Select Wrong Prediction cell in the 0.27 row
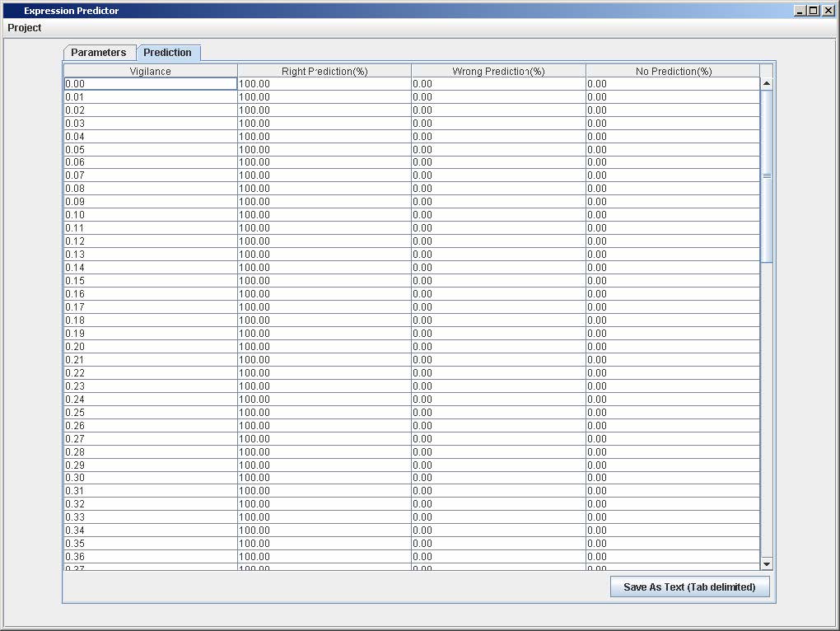Screen dimensions: 840x631 coord(499,439)
